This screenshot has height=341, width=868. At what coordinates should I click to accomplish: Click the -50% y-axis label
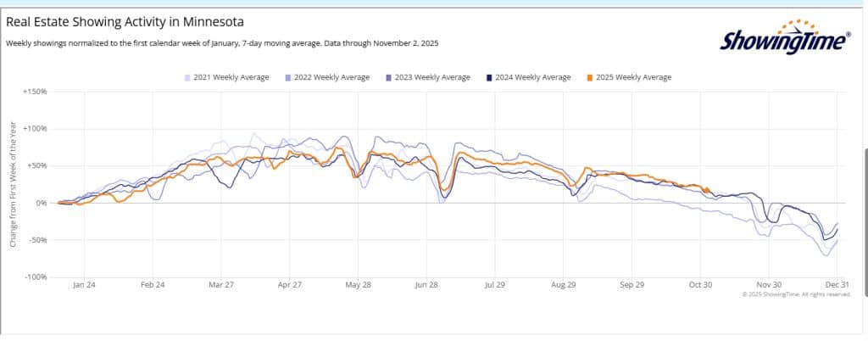[36, 240]
